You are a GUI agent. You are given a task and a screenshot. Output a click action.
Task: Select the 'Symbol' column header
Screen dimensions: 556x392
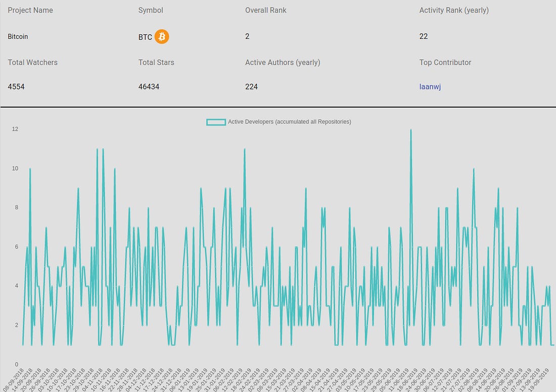pos(151,10)
